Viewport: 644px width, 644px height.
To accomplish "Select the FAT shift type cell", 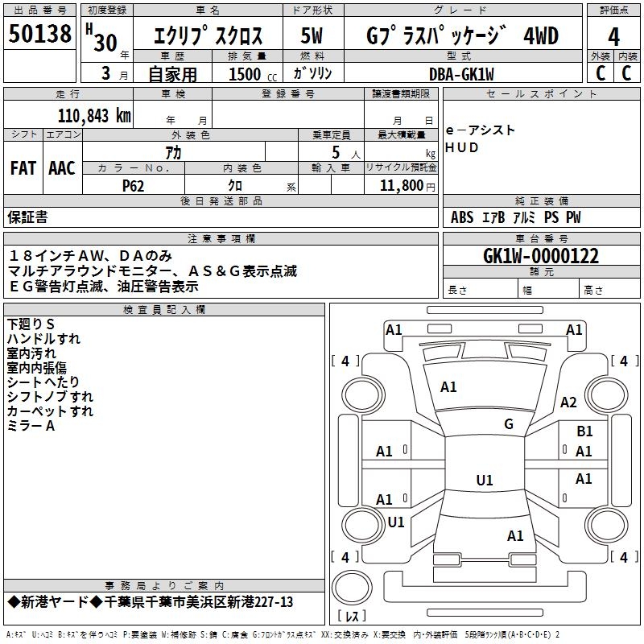I will point(23,168).
